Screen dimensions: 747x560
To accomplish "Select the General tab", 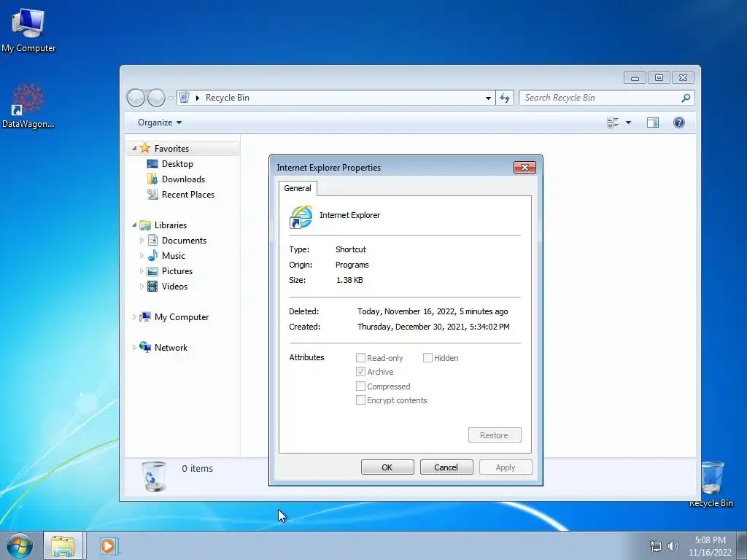I will (298, 188).
